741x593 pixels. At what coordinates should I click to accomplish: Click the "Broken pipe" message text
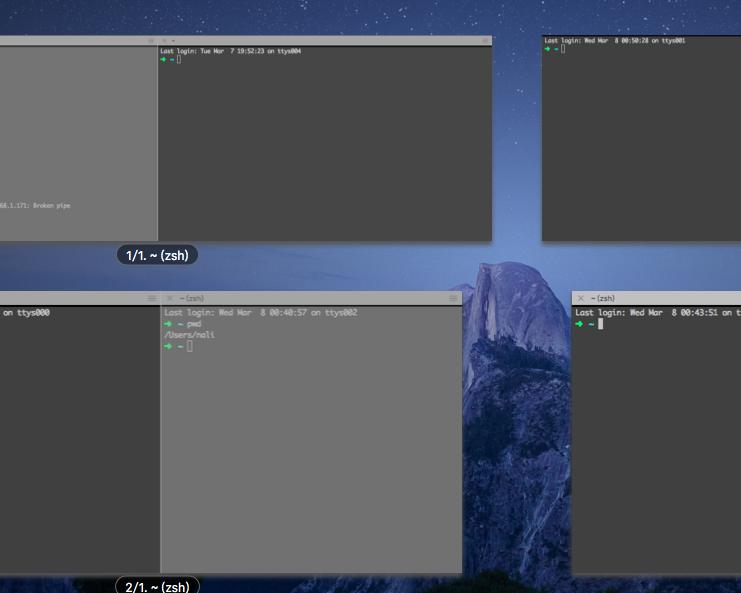pos(52,206)
